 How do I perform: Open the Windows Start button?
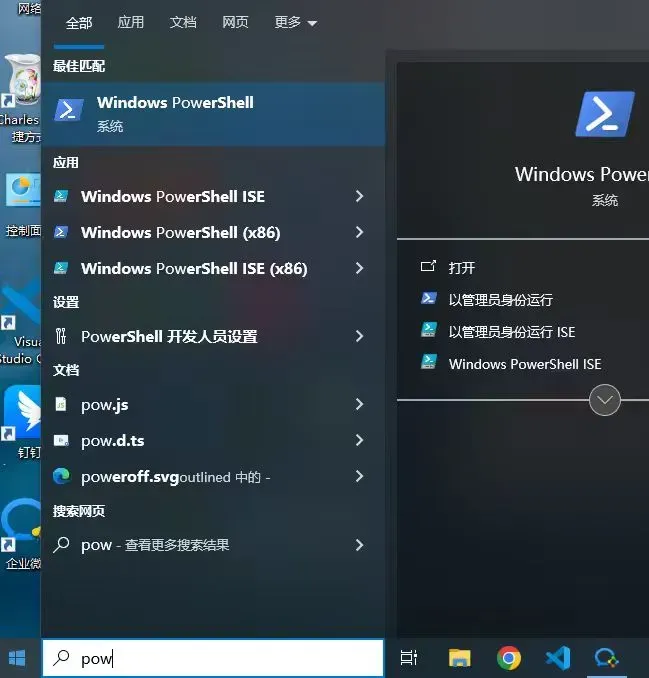point(17,658)
